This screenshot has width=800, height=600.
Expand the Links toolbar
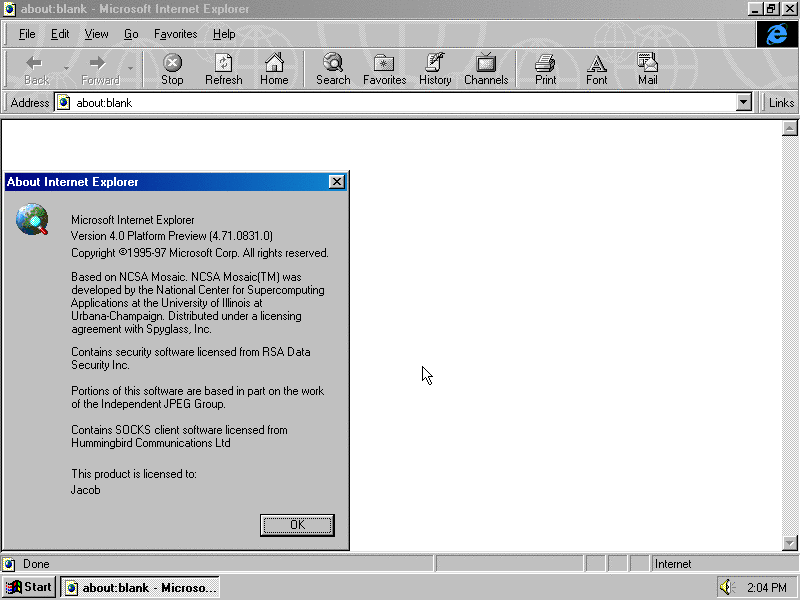[x=781, y=103]
